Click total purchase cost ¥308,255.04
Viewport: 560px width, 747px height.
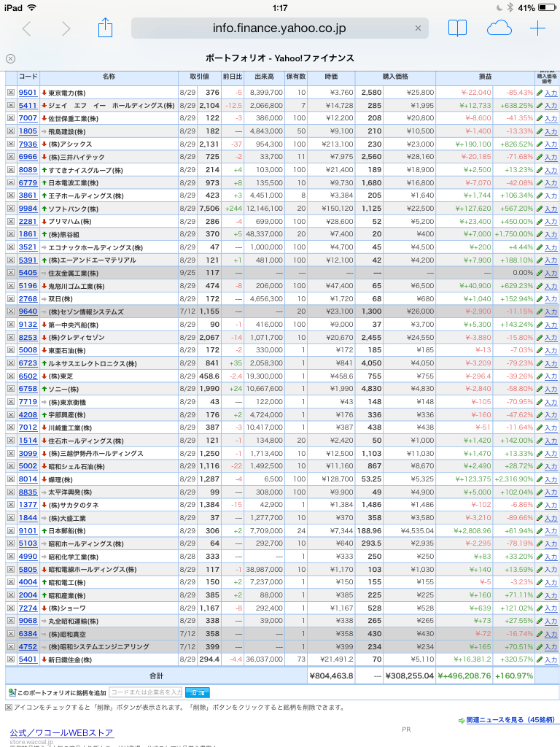(410, 676)
